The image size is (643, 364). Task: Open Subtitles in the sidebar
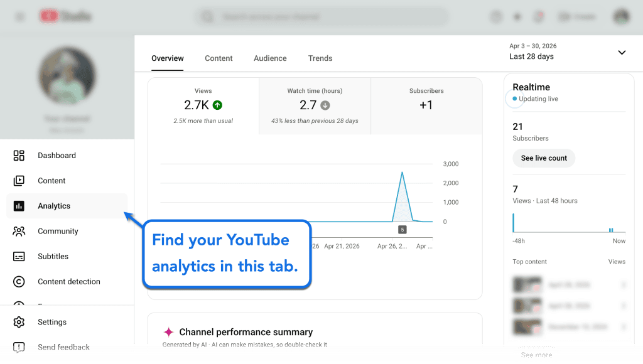[53, 257]
